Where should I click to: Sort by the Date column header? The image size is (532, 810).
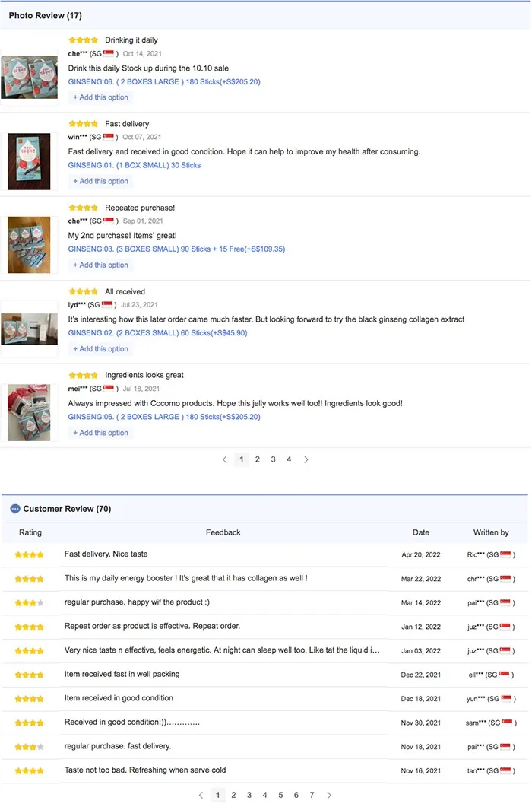421,532
